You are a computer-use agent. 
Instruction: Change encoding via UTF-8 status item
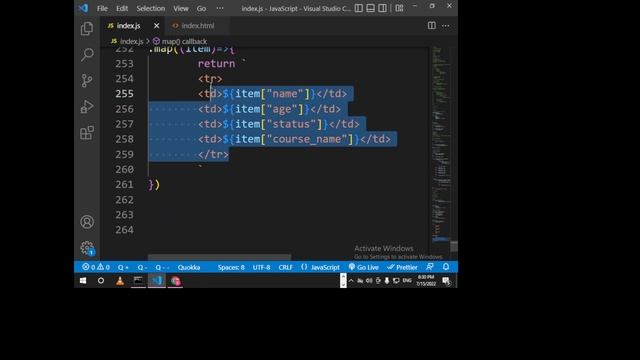point(261,267)
